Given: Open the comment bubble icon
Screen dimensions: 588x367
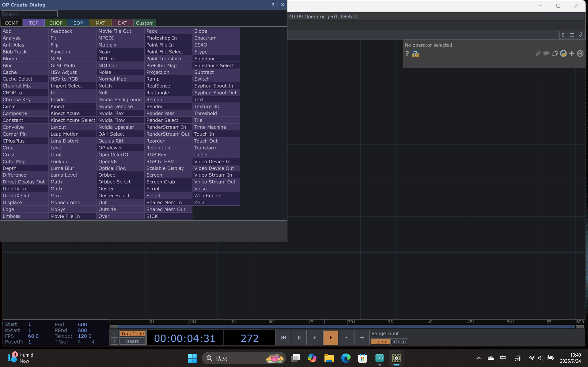Looking at the screenshot, I should pos(546,53).
